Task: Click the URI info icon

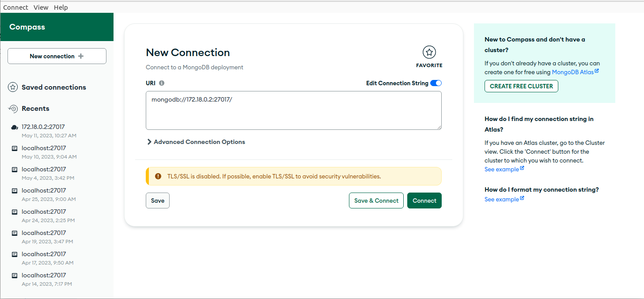Action: (x=162, y=83)
